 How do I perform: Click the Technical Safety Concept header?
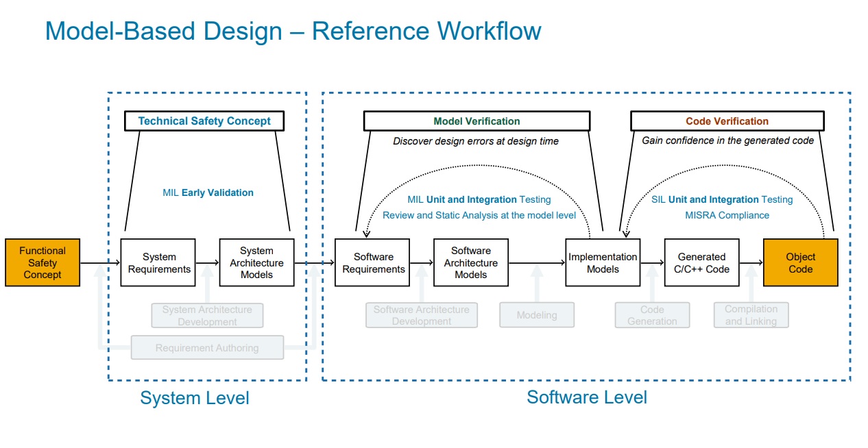pos(204,121)
